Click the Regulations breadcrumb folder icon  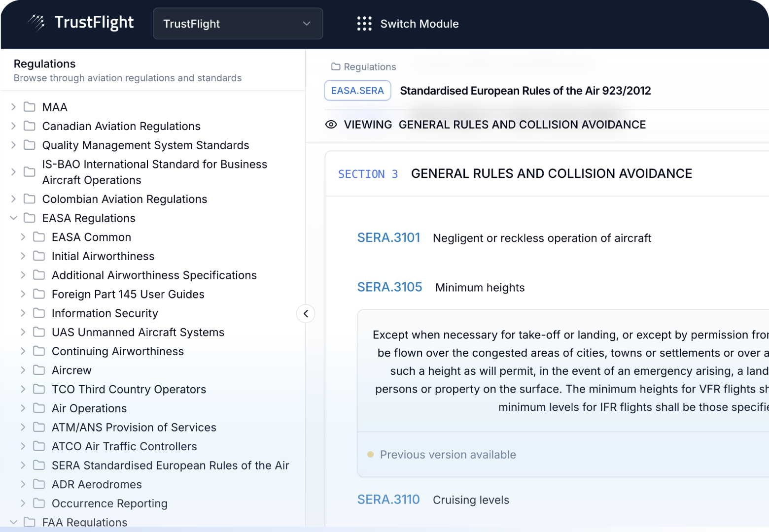coord(336,66)
